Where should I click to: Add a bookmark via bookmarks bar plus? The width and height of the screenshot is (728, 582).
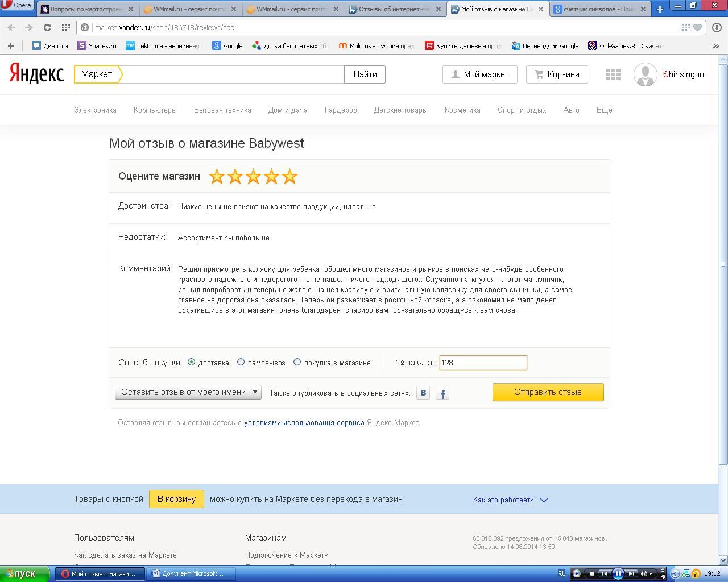tap(10, 46)
